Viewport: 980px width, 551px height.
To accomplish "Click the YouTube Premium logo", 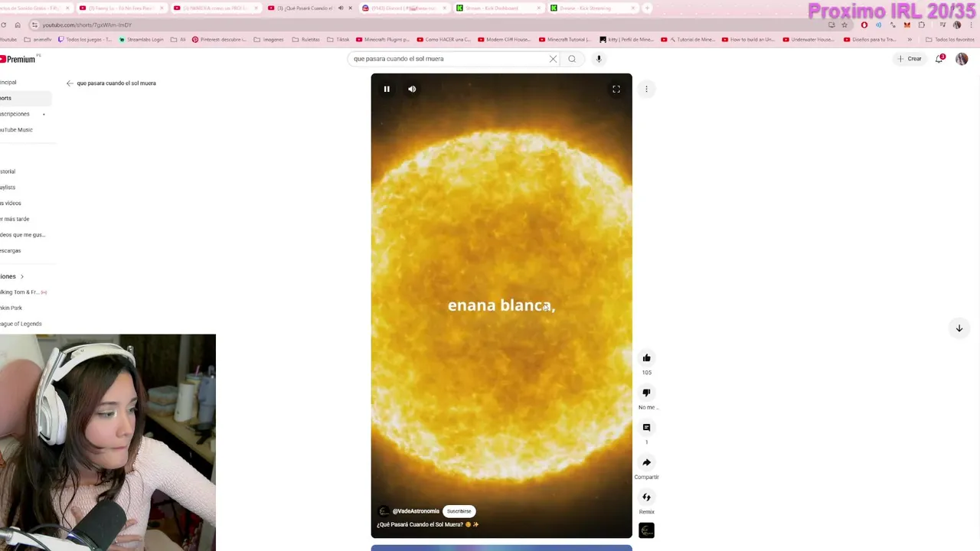I will 18,59.
